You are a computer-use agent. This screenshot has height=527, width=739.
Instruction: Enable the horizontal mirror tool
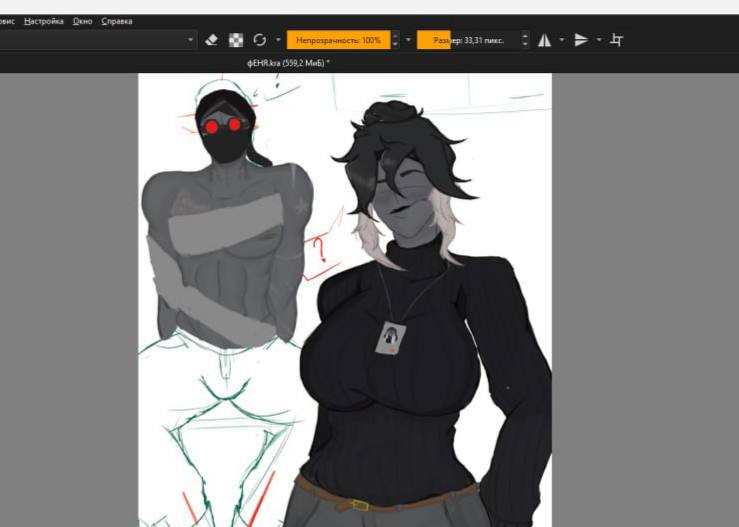(544, 40)
